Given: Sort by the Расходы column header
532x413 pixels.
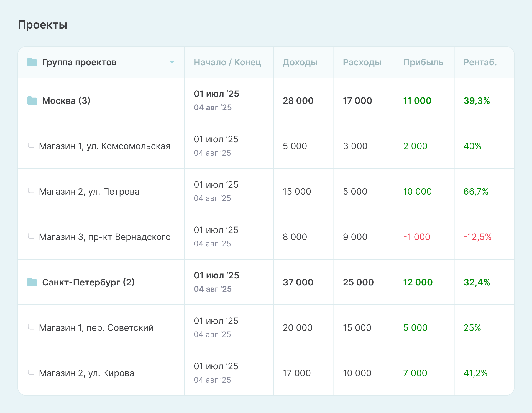Looking at the screenshot, I should [362, 62].
